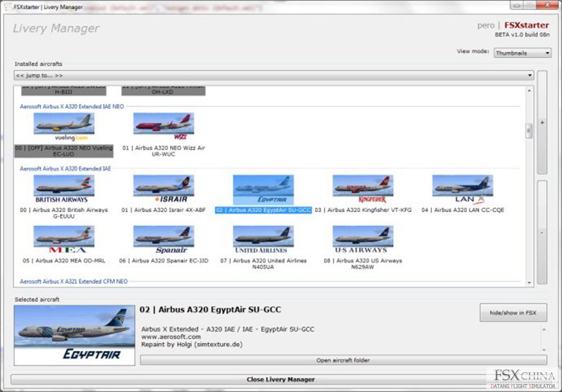Viewport: 562px width, 392px height.
Task: Click label '07 | Airbus A320 United Airlines N405UA'
Action: (x=263, y=264)
